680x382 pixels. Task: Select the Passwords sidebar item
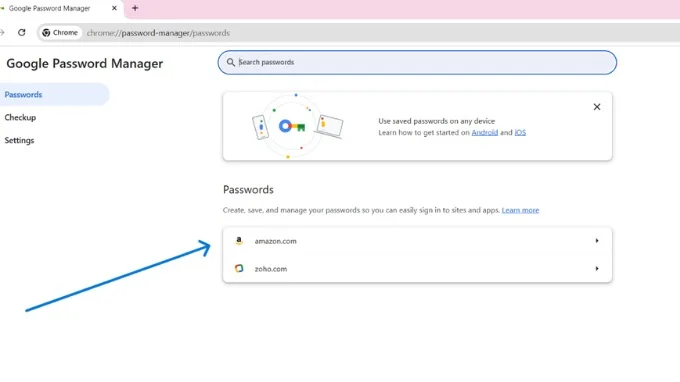[x=54, y=95]
